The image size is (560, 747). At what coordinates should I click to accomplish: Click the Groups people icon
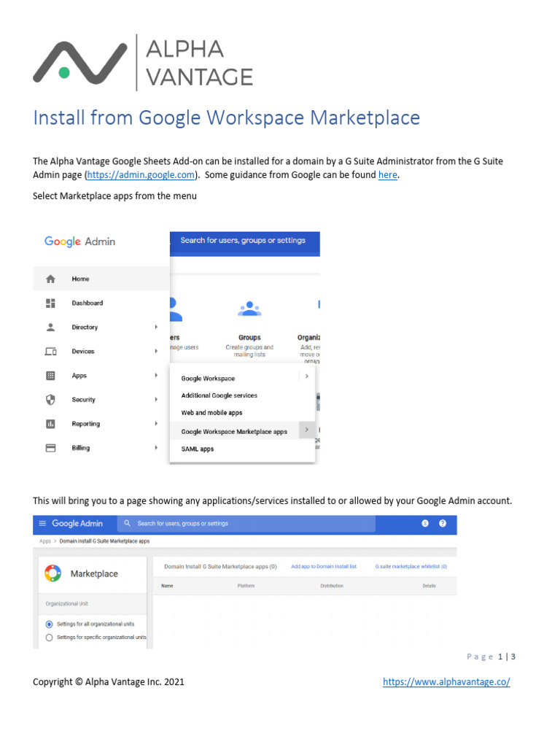click(249, 309)
